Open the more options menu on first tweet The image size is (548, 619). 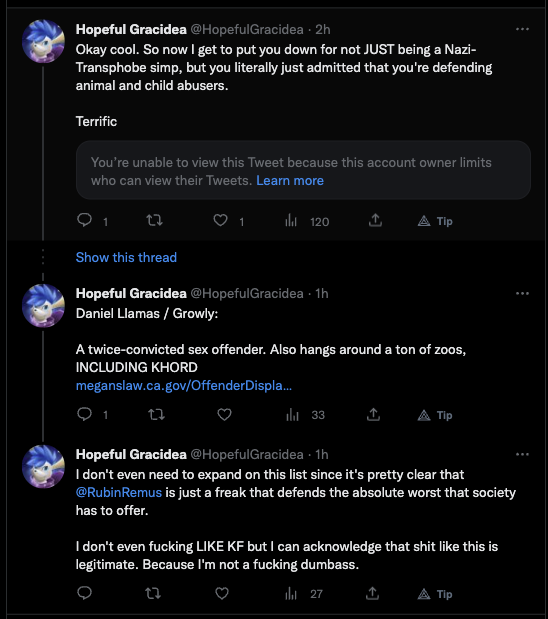point(522,29)
